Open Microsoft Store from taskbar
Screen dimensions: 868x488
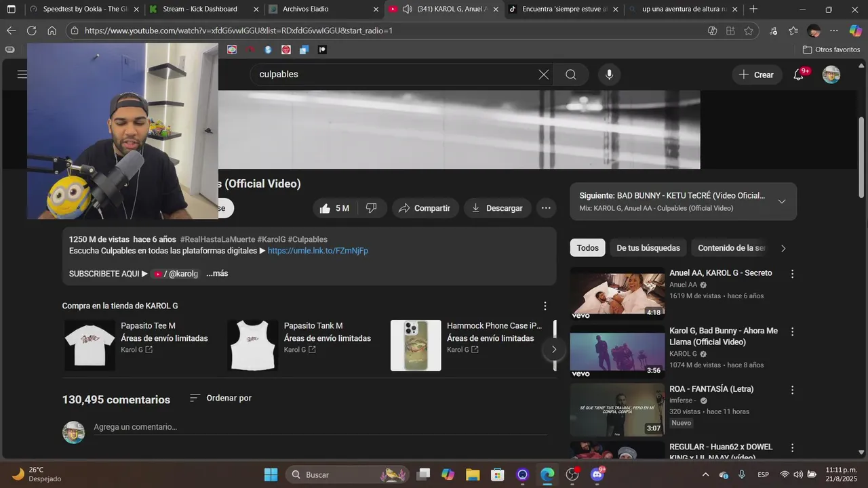click(x=498, y=474)
